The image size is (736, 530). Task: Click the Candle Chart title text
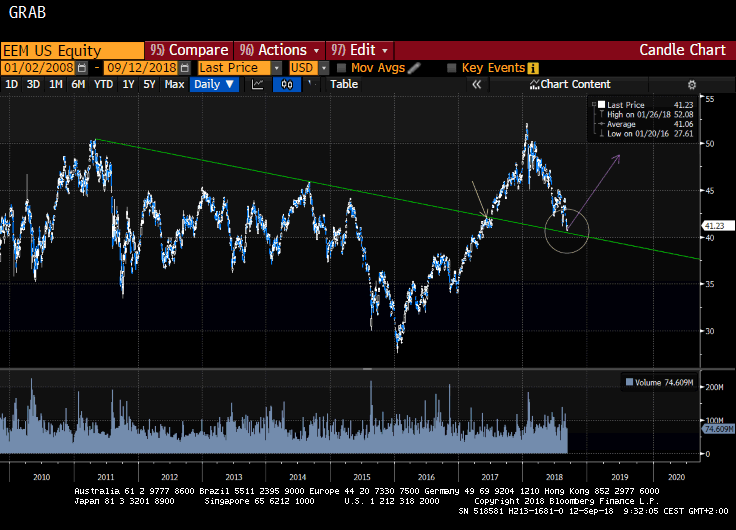682,50
